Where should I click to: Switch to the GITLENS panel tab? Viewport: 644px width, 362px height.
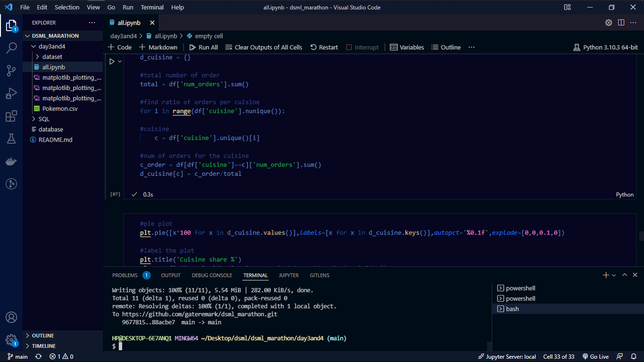319,275
